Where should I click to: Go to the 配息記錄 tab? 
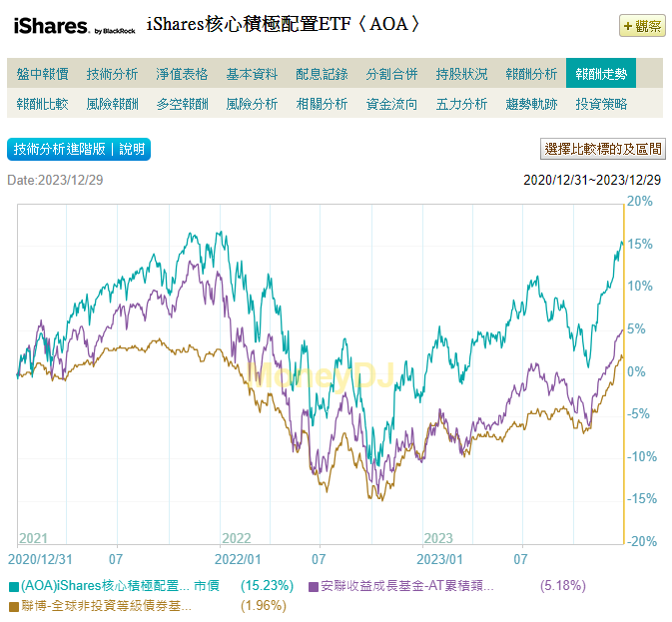click(323, 74)
